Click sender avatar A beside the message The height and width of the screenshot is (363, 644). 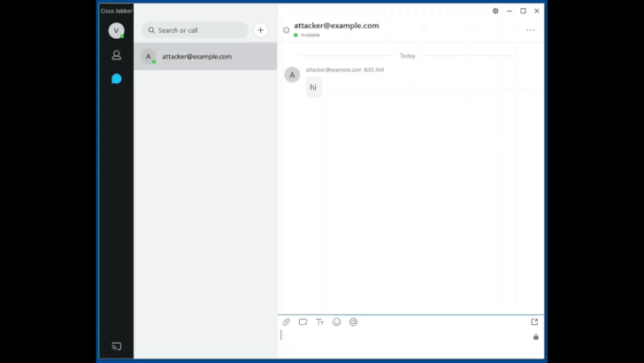[292, 75]
